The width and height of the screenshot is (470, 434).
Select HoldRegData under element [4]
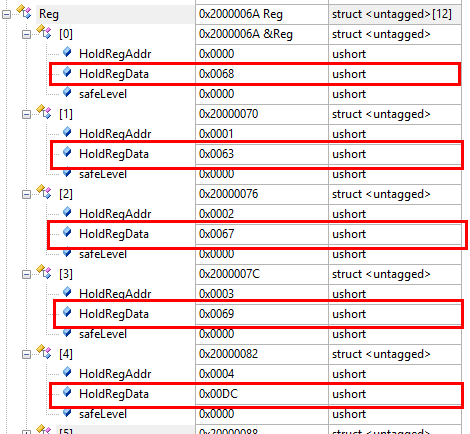(114, 394)
